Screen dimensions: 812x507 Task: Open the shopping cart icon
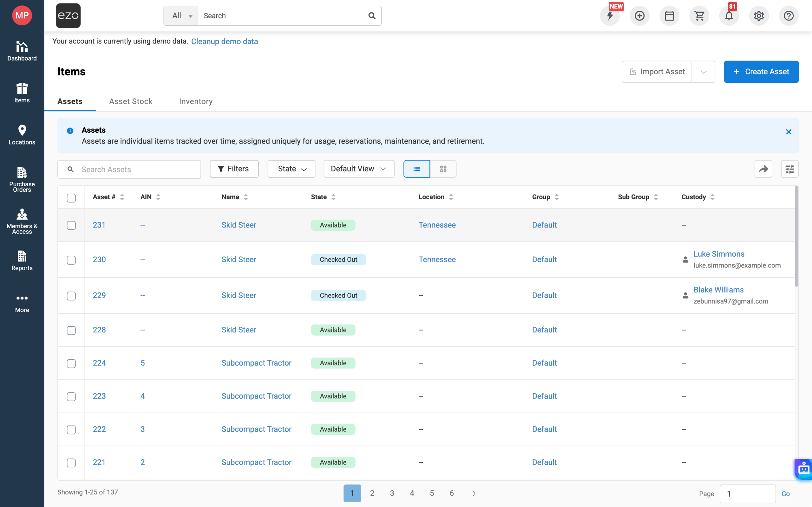[699, 16]
